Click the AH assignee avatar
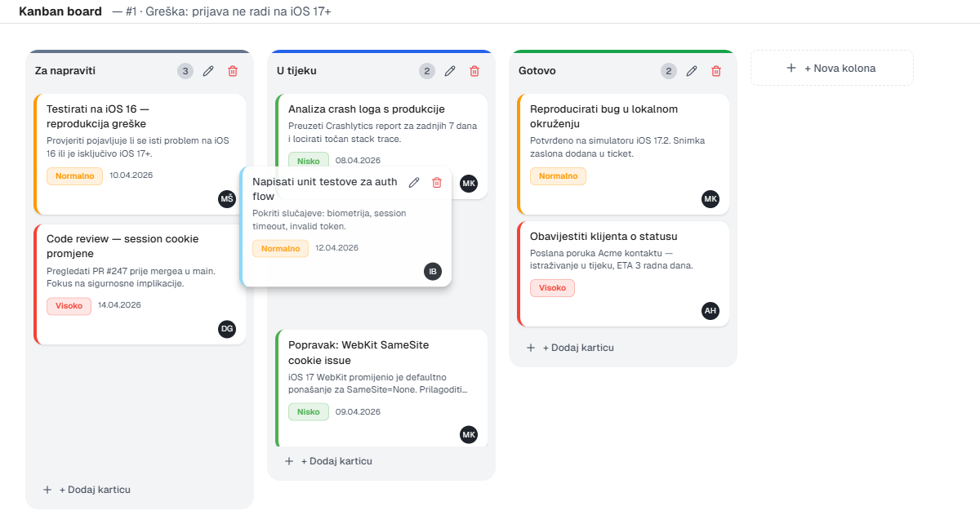The height and width of the screenshot is (524, 980). 710,311
